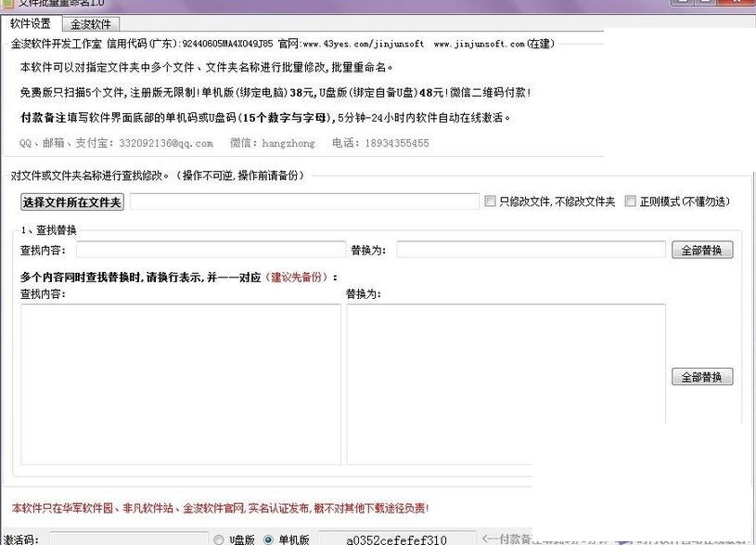Enable 只修改文件,不修改文件夹 checkbox

point(490,201)
